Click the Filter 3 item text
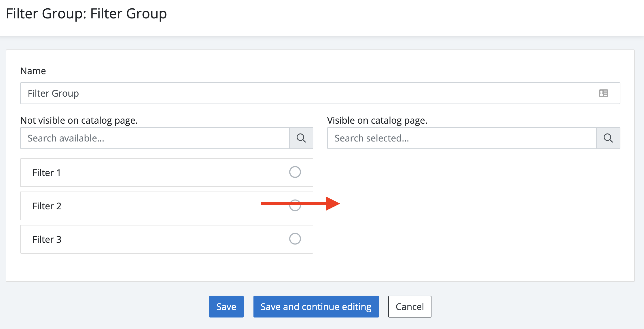644x329 pixels. (x=47, y=239)
